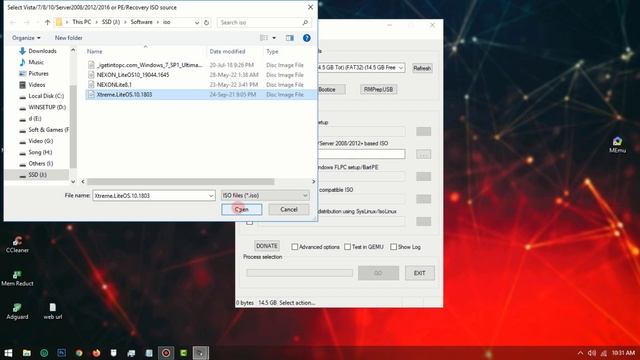This screenshot has height=360, width=640.
Task: Select NEXON_LiteOS10_19044.1645 file
Action: point(133,75)
